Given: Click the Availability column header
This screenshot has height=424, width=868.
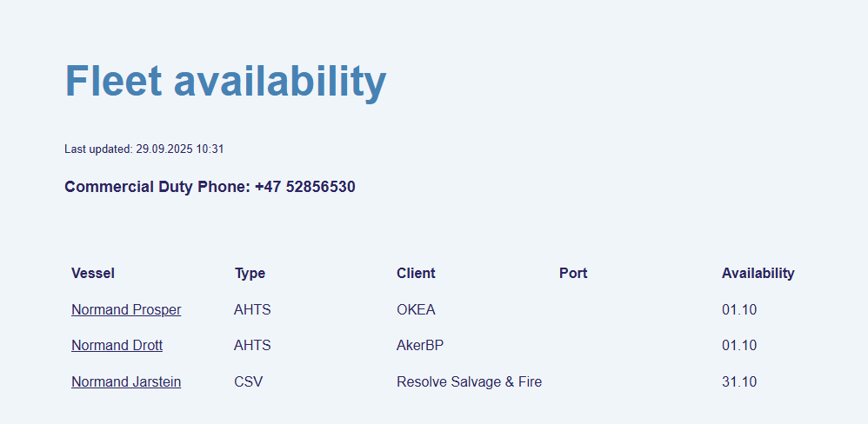Looking at the screenshot, I should tap(758, 273).
